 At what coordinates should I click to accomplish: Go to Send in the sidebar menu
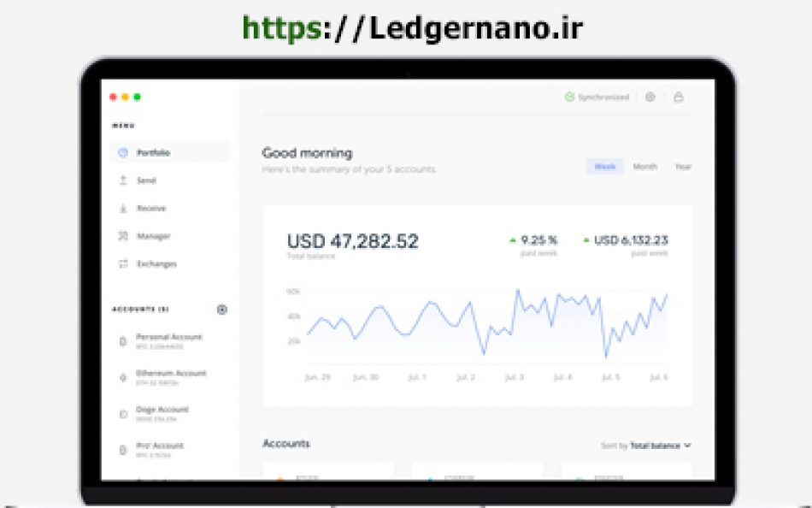click(138, 180)
